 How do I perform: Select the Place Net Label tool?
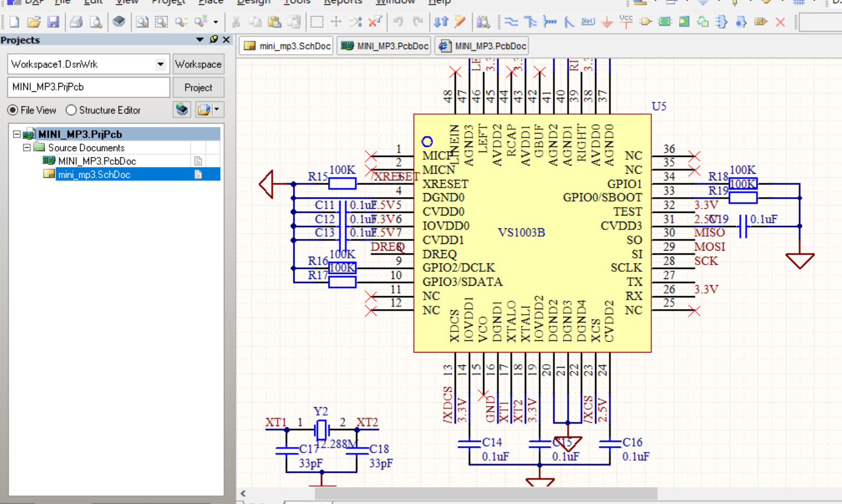(588, 22)
